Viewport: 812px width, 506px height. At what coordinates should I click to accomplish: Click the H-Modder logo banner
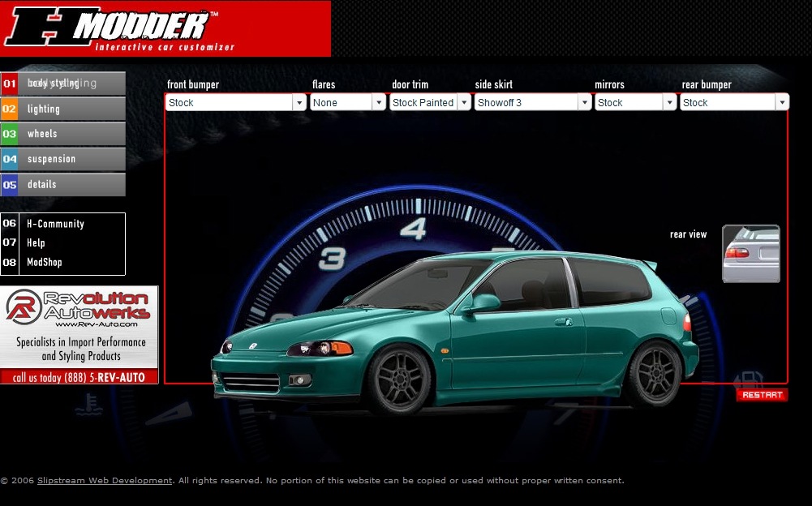pyautogui.click(x=165, y=29)
